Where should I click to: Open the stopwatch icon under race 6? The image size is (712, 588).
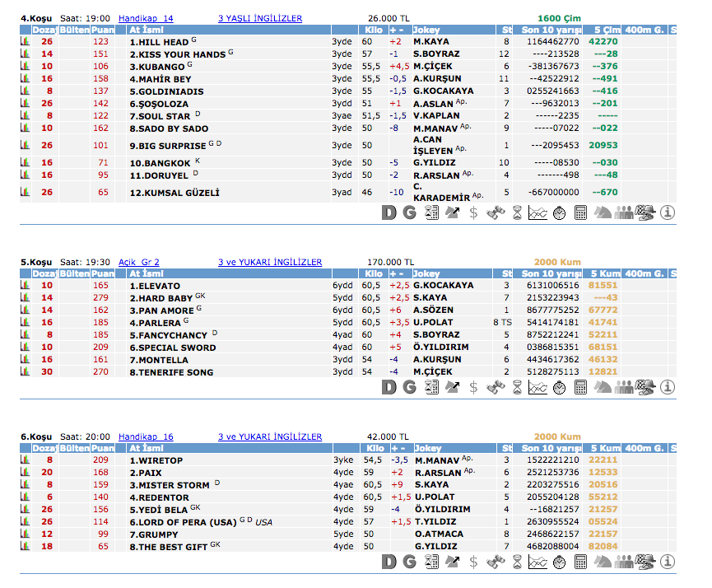(x=560, y=560)
